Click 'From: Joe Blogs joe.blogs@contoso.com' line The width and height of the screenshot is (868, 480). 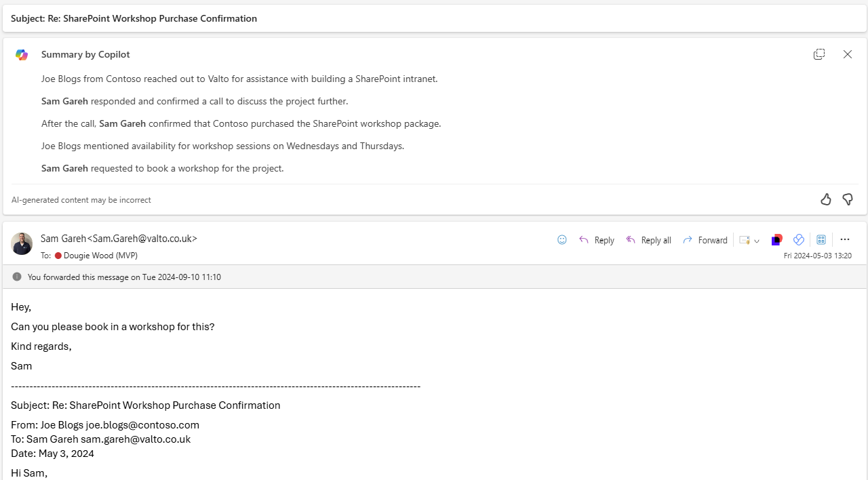click(x=105, y=425)
